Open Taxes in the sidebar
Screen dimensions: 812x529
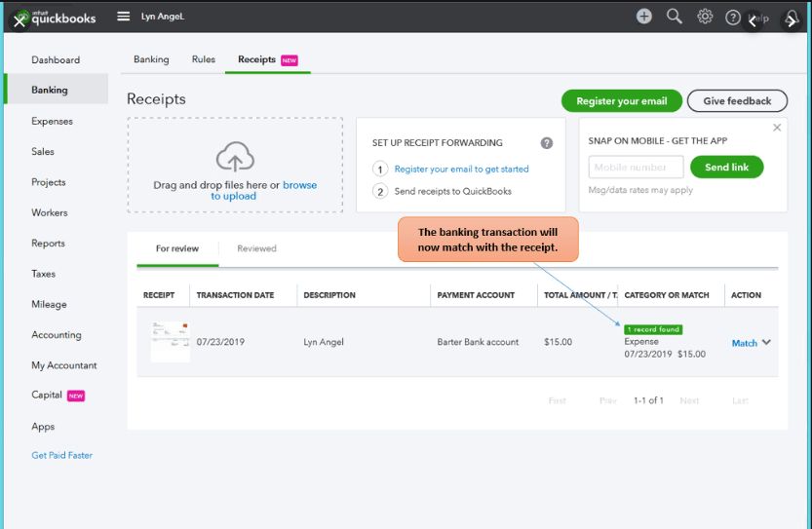pyautogui.click(x=43, y=274)
